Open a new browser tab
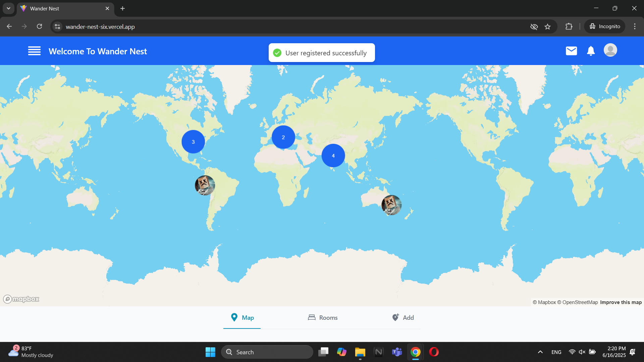The width and height of the screenshot is (644, 362). (123, 8)
